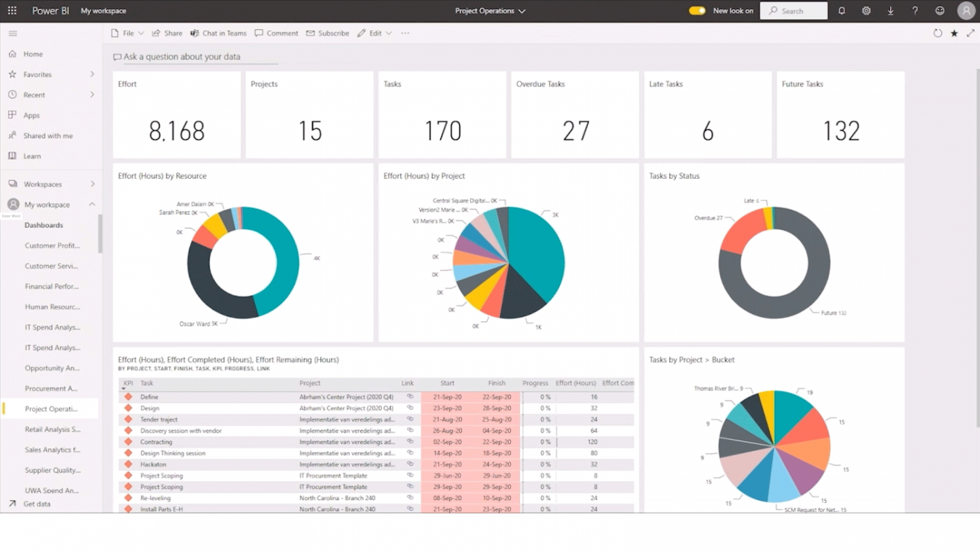Open the Project Operations dashboard dropdown

pyautogui.click(x=520, y=10)
